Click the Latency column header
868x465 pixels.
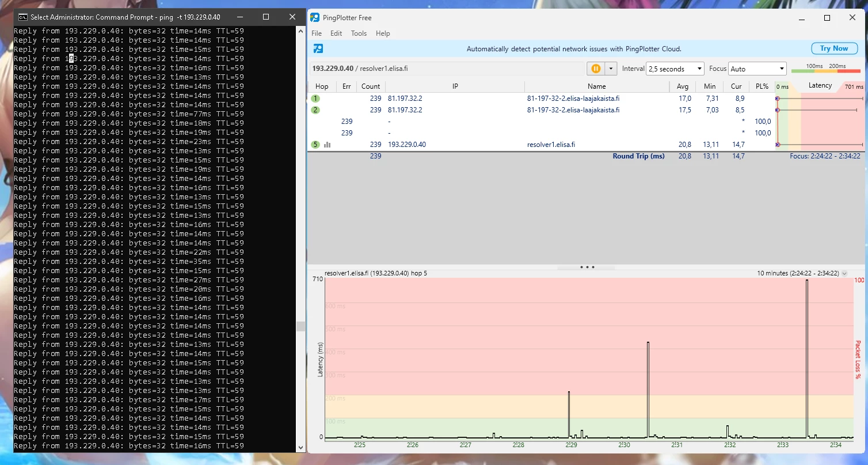820,86
